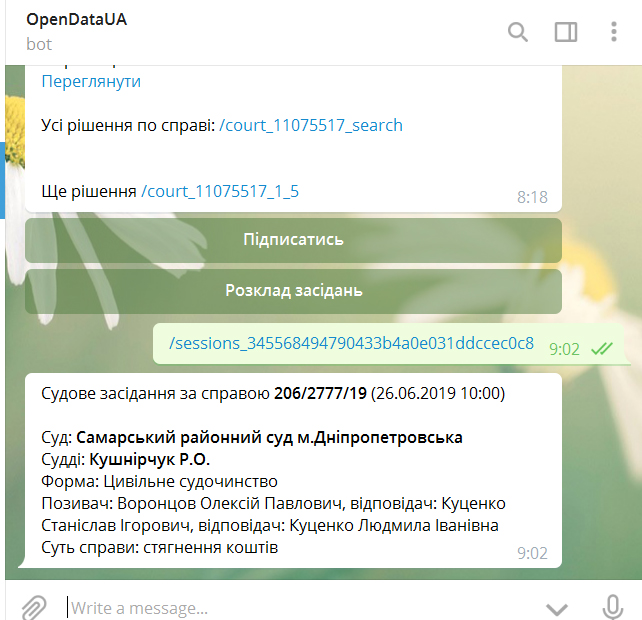Screen dimensions: 642x620
Task: Click the 8:18 message timestamp
Action: click(x=532, y=197)
